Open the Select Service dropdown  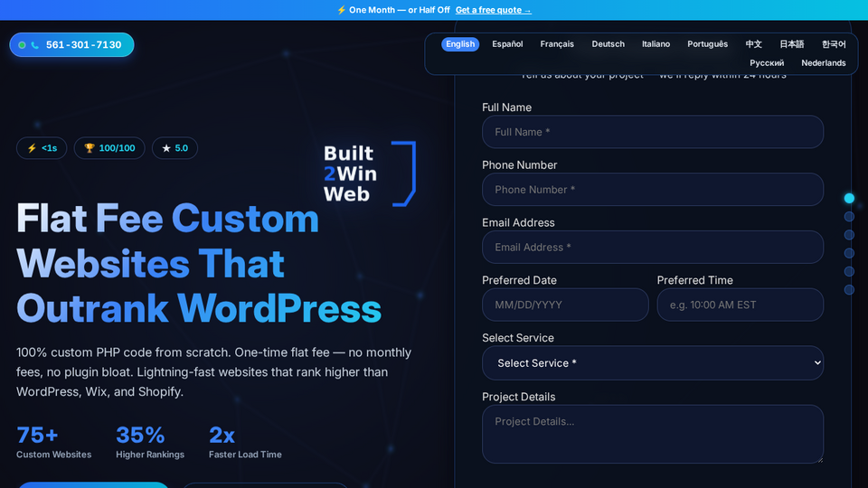point(653,363)
